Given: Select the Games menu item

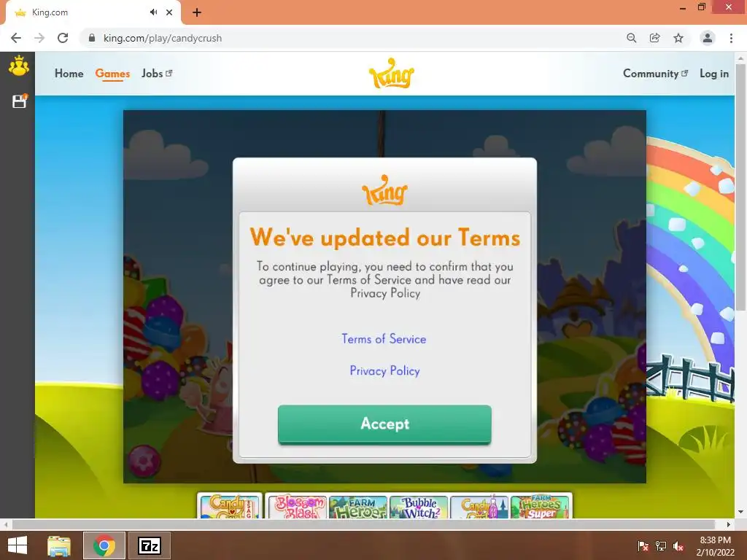Looking at the screenshot, I should point(112,74).
